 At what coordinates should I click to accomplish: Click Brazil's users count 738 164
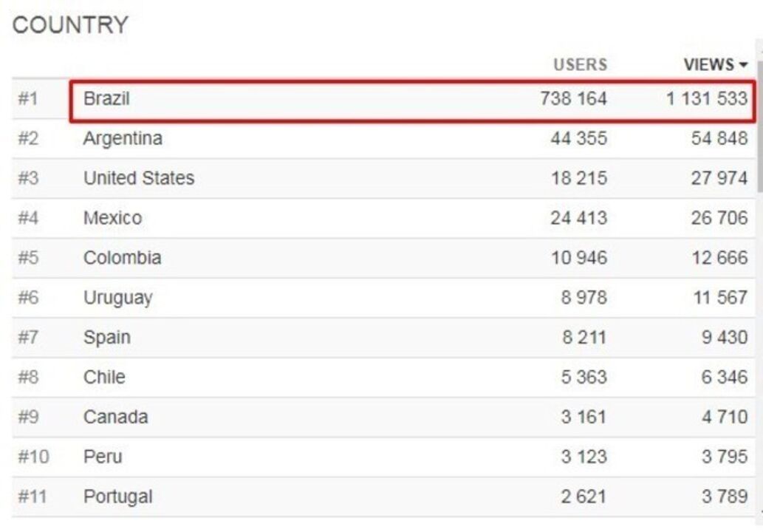573,98
